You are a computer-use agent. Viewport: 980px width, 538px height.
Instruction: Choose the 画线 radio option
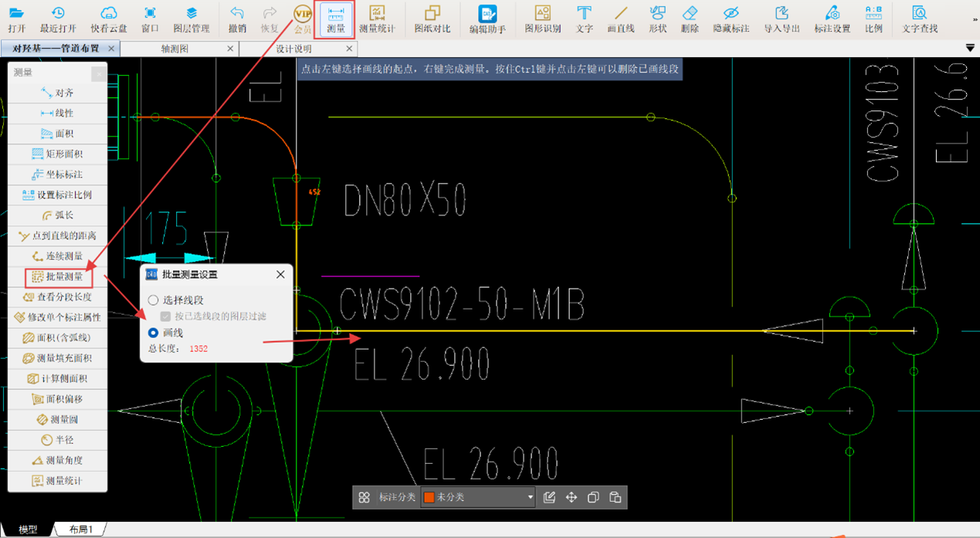[154, 333]
